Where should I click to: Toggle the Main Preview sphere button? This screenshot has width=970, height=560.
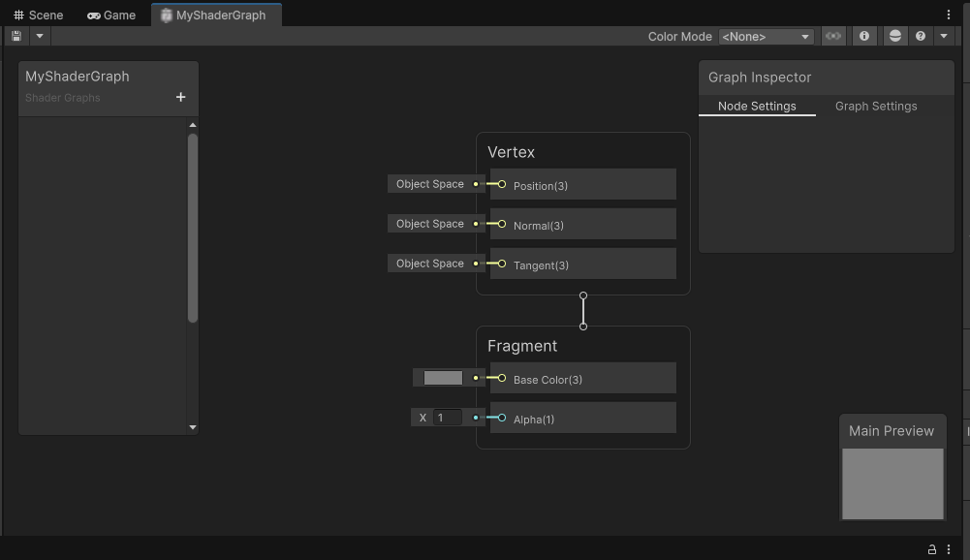[x=895, y=36]
